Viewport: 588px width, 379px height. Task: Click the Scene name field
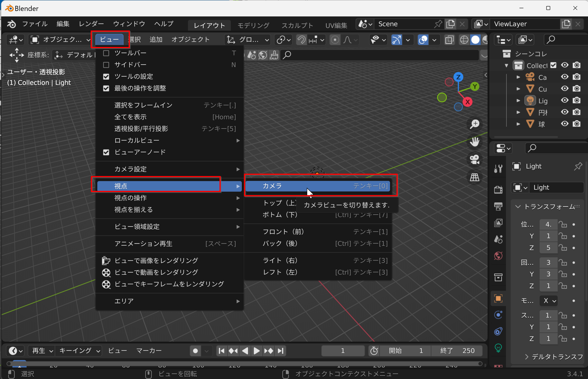404,24
